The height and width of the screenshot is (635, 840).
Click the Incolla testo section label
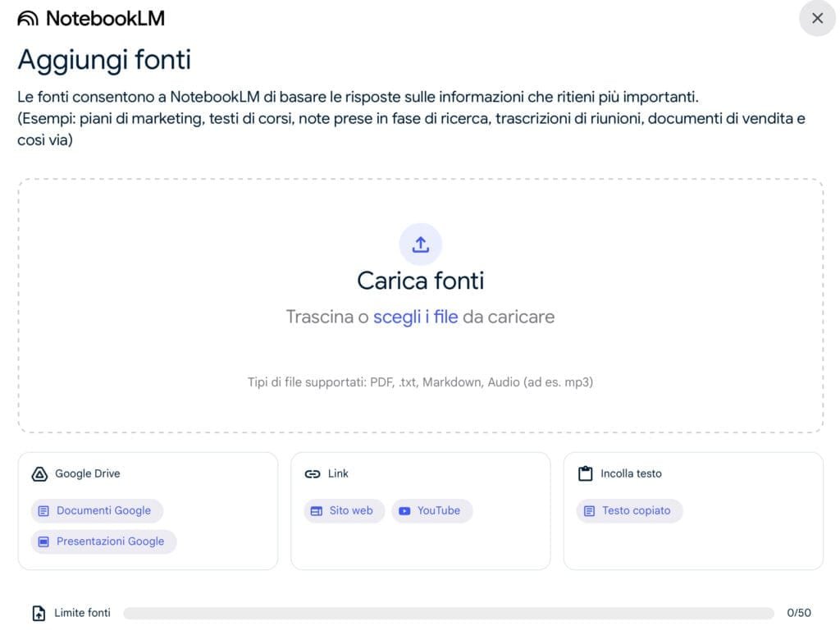point(631,474)
